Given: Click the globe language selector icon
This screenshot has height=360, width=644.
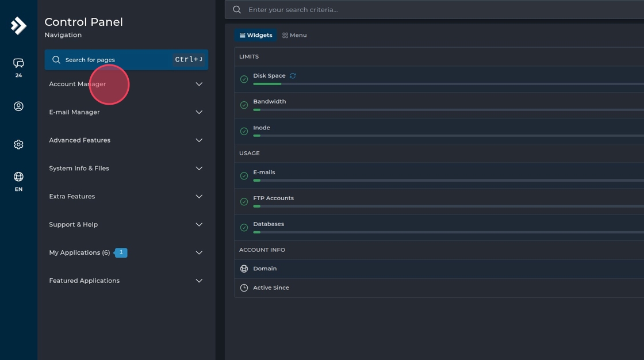Looking at the screenshot, I should click(x=18, y=177).
